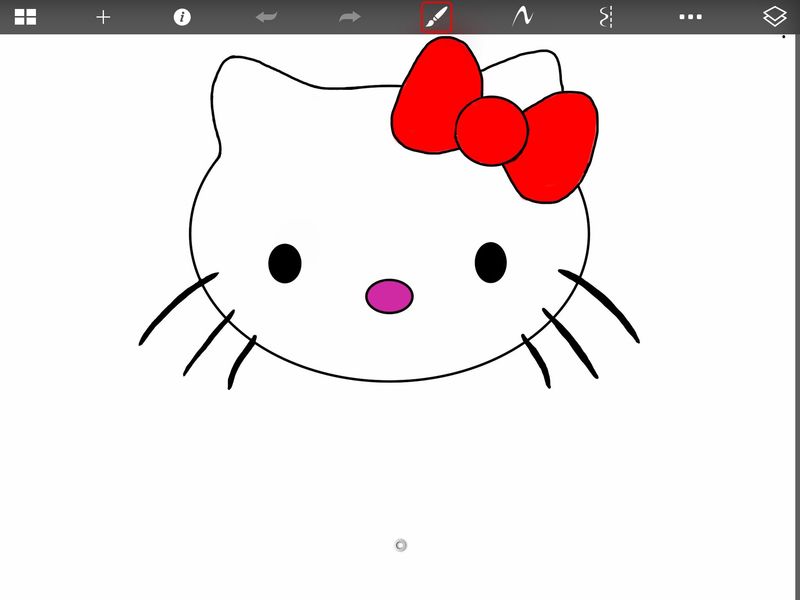Viewport: 800px width, 600px height.
Task: Choose the curve stroke tool
Action: (x=522, y=17)
